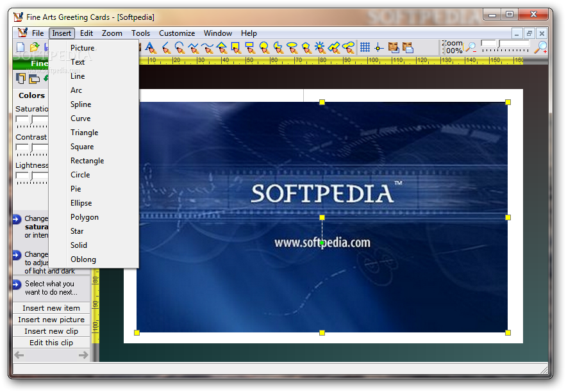
Task: Open the Tools menu
Action: click(x=140, y=33)
